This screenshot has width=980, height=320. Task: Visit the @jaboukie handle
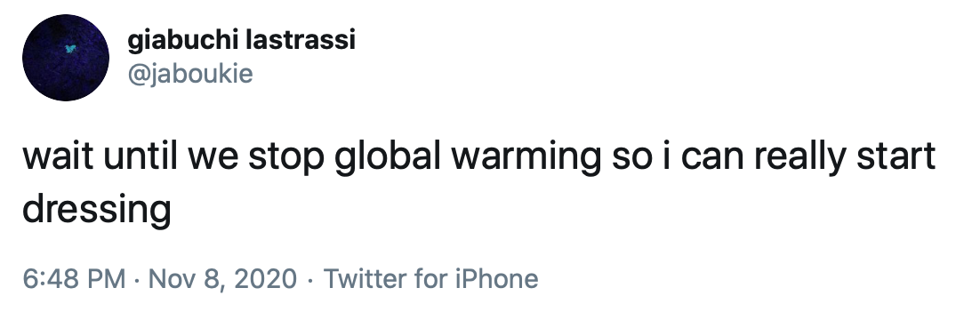190,74
